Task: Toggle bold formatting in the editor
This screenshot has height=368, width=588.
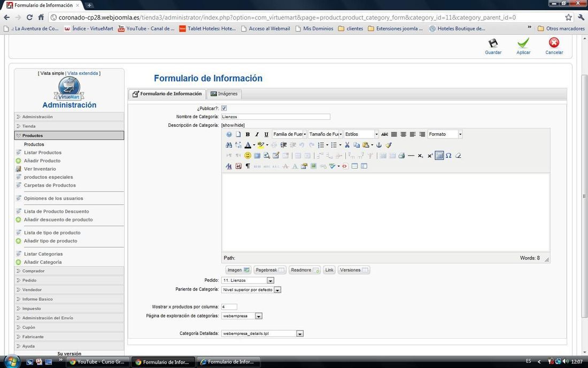Action: pos(247,134)
